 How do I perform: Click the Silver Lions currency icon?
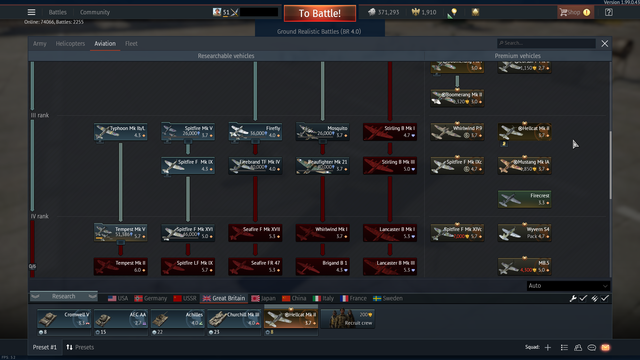[371, 12]
